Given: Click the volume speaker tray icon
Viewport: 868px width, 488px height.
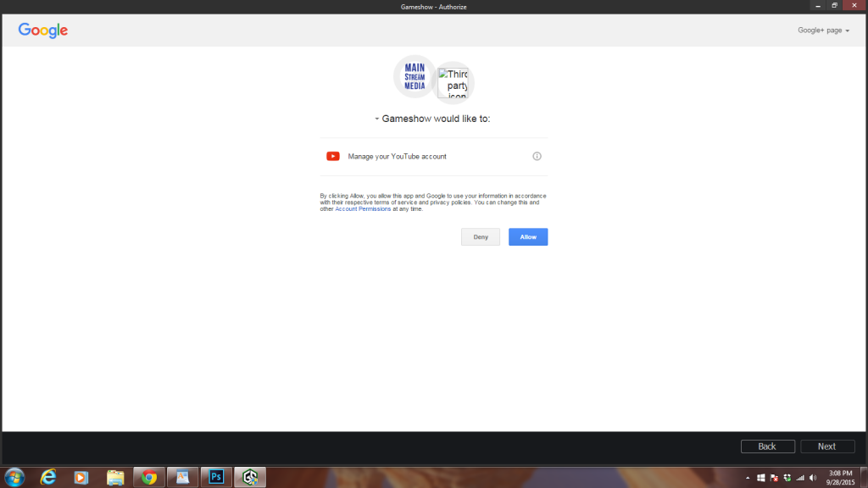Looking at the screenshot, I should 814,477.
